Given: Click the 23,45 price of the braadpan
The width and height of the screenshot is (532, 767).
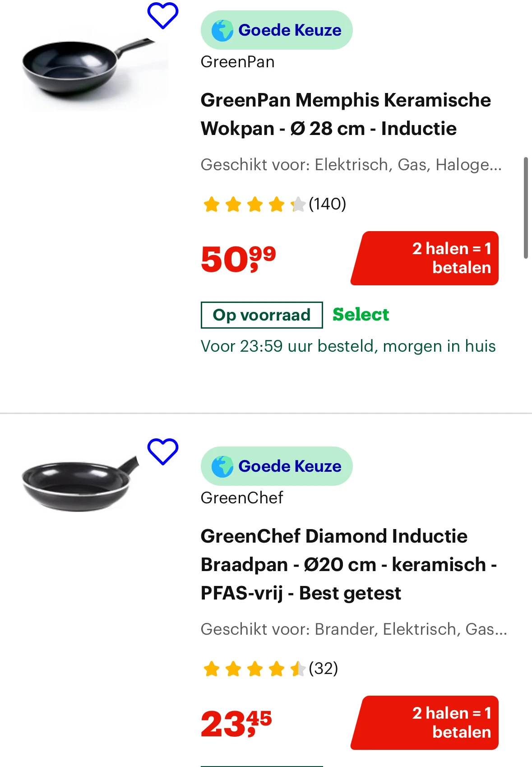Looking at the screenshot, I should 236,723.
